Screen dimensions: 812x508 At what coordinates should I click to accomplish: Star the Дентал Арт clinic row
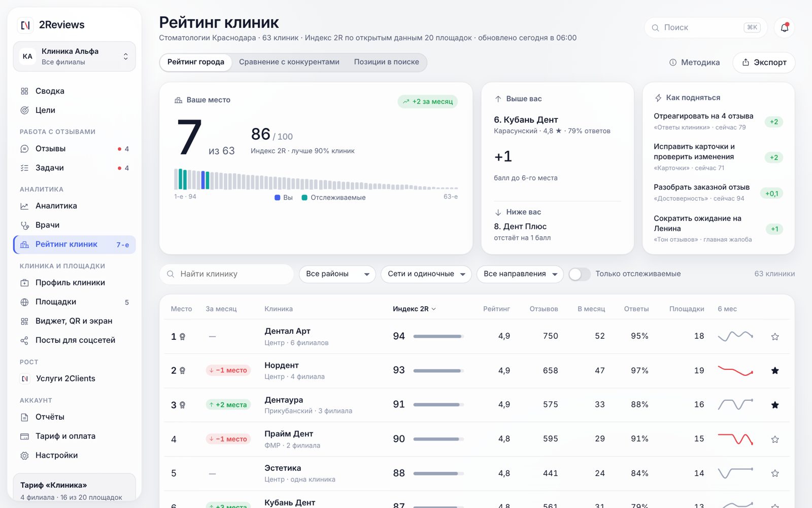click(x=775, y=336)
